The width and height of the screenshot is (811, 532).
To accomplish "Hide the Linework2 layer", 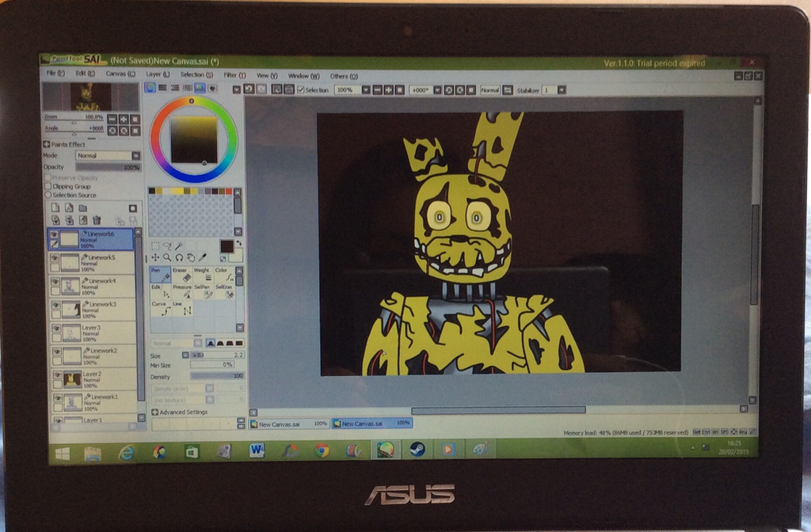I will pyautogui.click(x=57, y=351).
